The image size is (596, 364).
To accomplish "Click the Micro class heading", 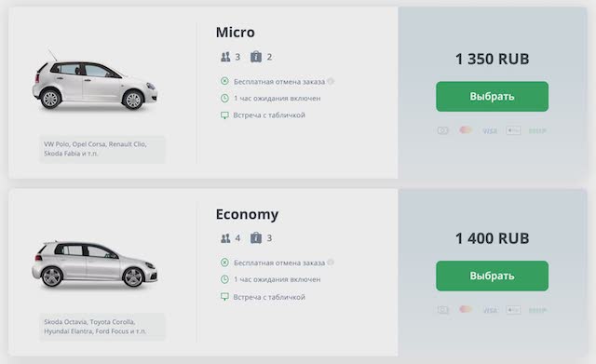I will 236,33.
